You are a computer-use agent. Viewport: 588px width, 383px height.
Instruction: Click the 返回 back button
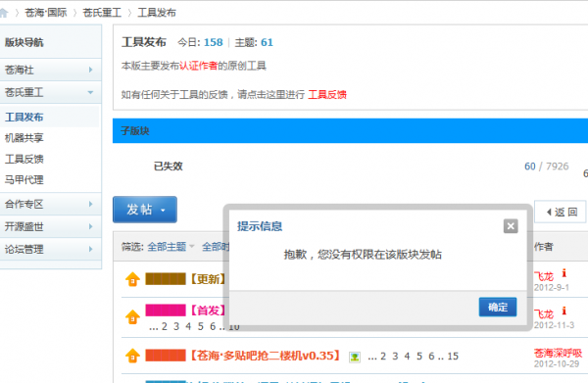click(562, 213)
